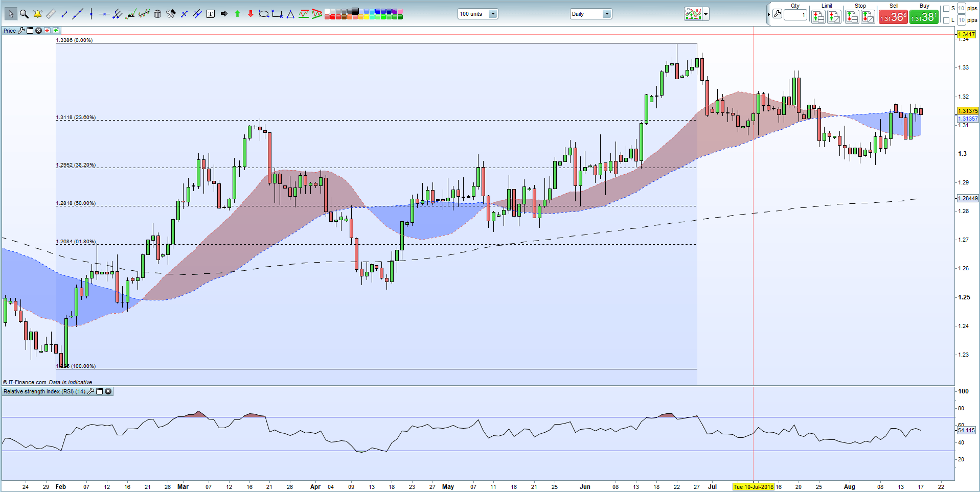Screen dimensions: 980x492
Task: Remove the RSI indicator with X icon
Action: [108, 391]
